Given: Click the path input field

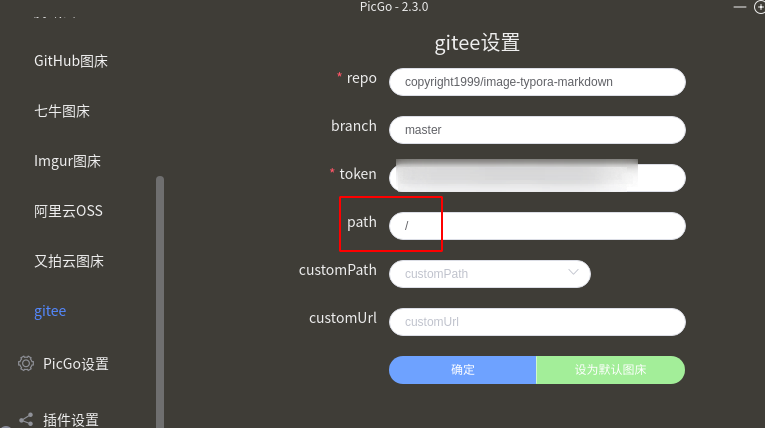Looking at the screenshot, I should [x=537, y=225].
